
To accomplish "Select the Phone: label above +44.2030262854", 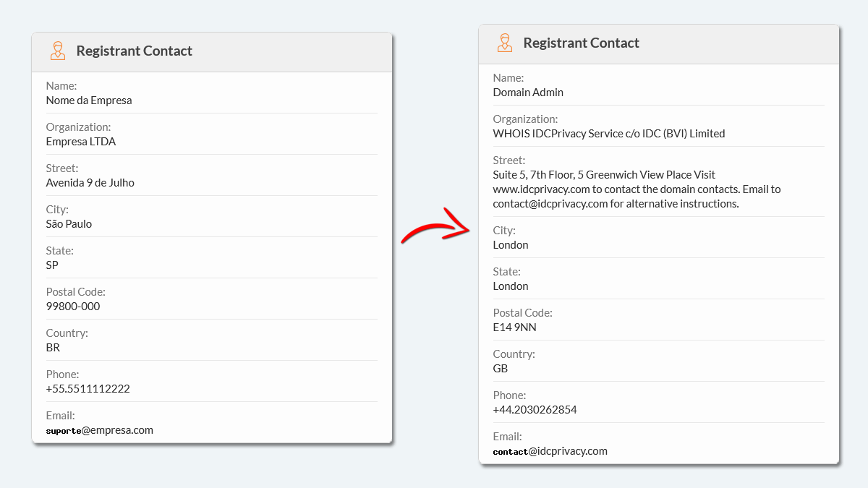I will point(510,395).
